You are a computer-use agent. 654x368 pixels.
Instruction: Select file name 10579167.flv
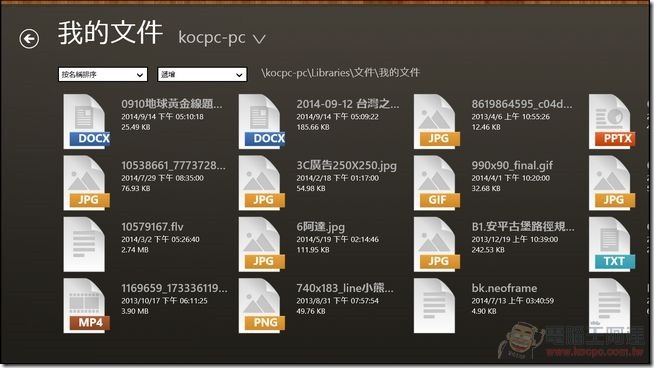click(152, 227)
